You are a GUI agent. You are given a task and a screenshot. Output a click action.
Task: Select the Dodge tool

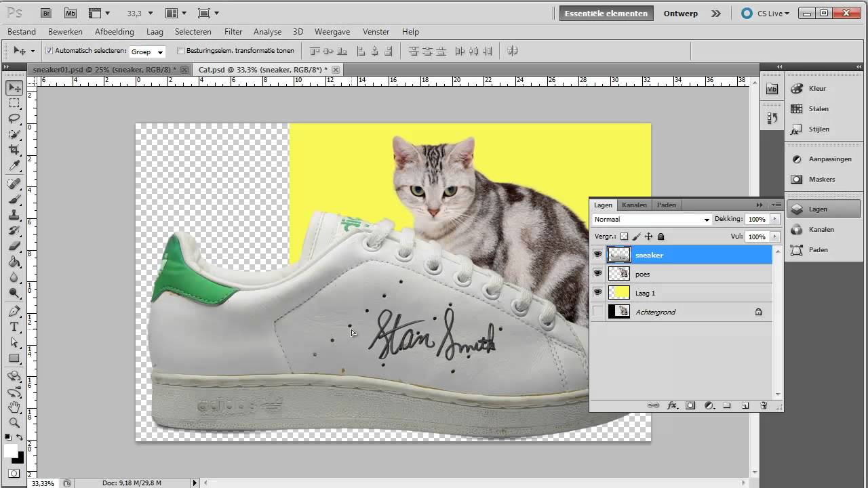point(14,293)
